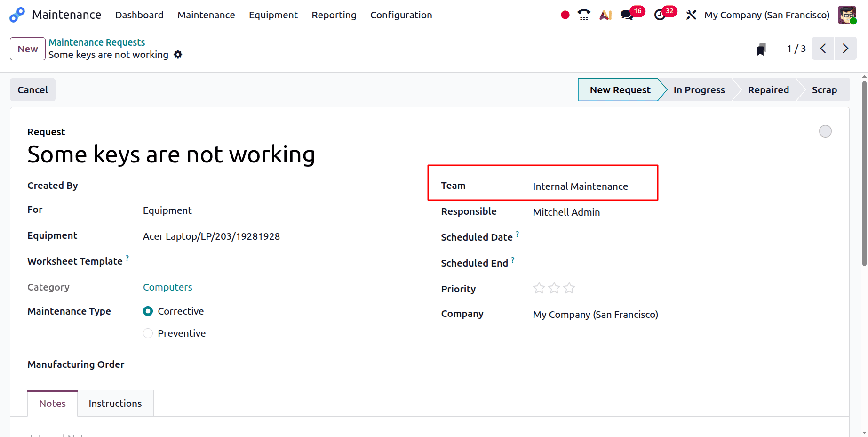Viewport: 868px width, 437px height.
Task: Open the debug tools wrench icon
Action: click(x=691, y=15)
